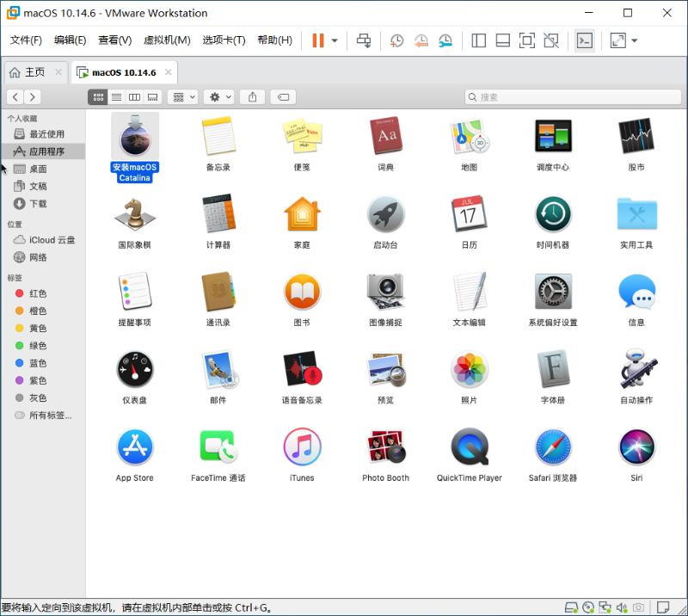The image size is (688, 616).
Task: Switch to the 主页 tab
Action: (33, 72)
